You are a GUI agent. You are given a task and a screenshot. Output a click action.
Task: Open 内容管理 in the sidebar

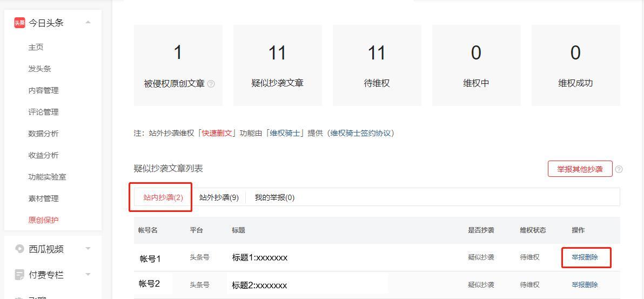43,90
